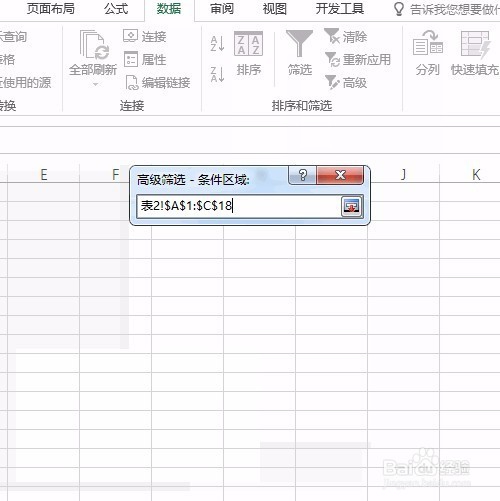Sort descending with Z-A icon

coord(217,74)
